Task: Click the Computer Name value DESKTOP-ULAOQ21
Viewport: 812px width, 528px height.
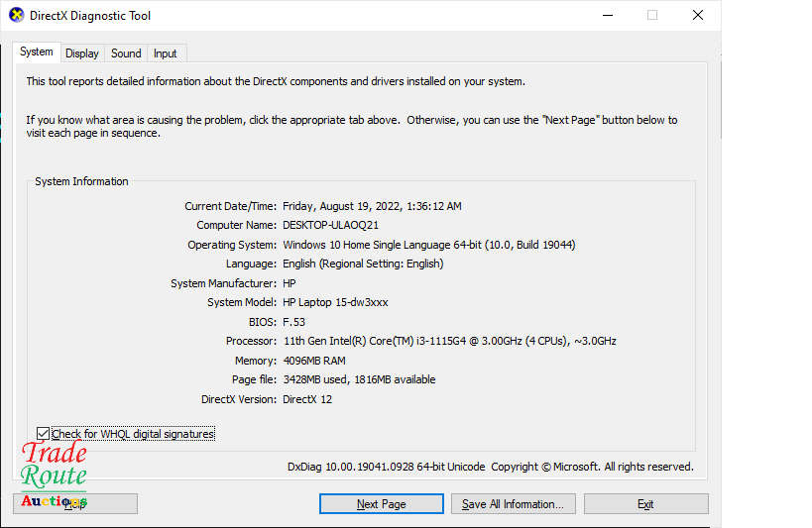Action: pos(330,226)
